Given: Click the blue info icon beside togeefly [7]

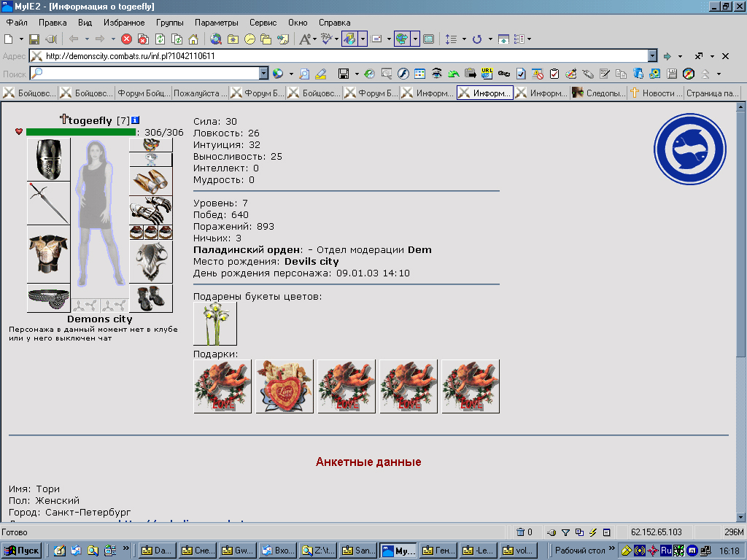Looking at the screenshot, I should click(135, 120).
